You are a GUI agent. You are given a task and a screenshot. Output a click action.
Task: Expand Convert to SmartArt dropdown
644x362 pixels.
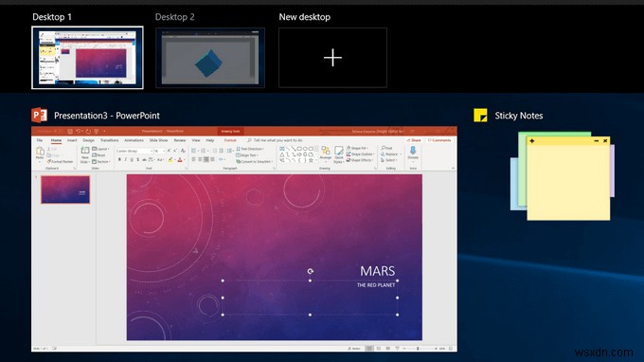[255, 161]
